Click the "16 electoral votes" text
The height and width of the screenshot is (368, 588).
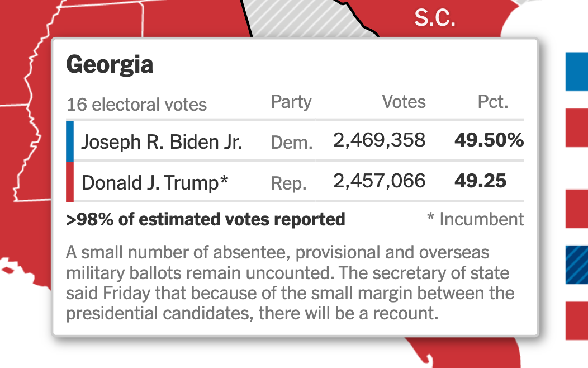(136, 105)
